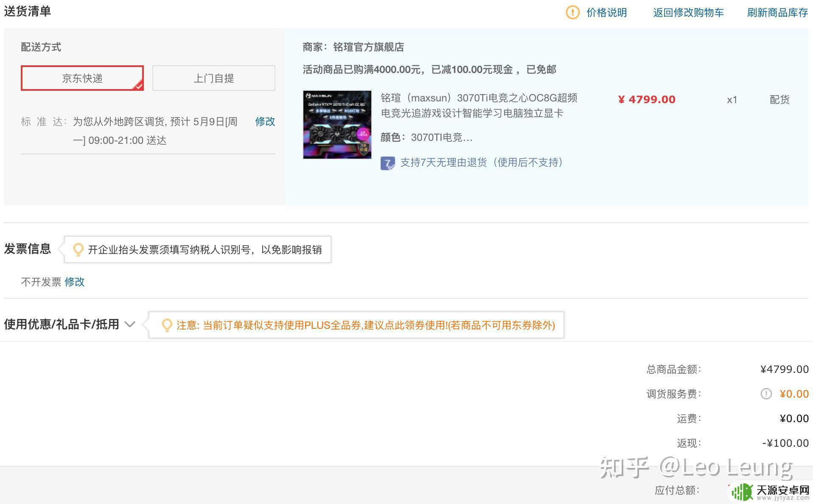The image size is (813, 504).
Task: Open the maxsun 3070Ti product thumbnail
Action: [337, 125]
